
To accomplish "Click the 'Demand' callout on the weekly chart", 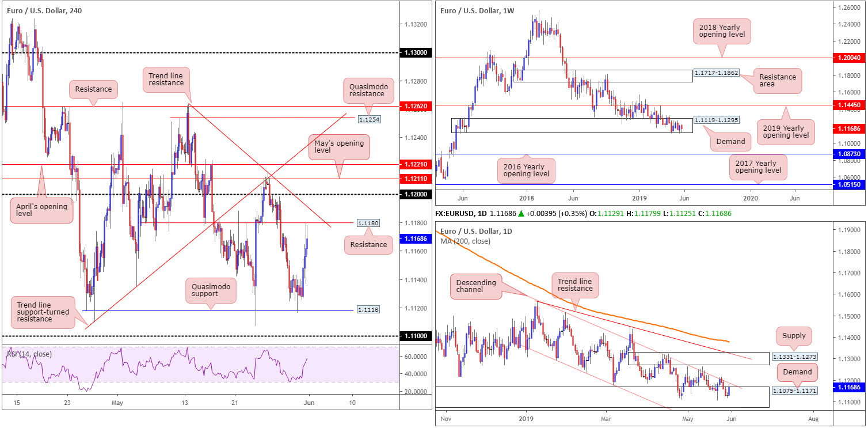I will (729, 142).
